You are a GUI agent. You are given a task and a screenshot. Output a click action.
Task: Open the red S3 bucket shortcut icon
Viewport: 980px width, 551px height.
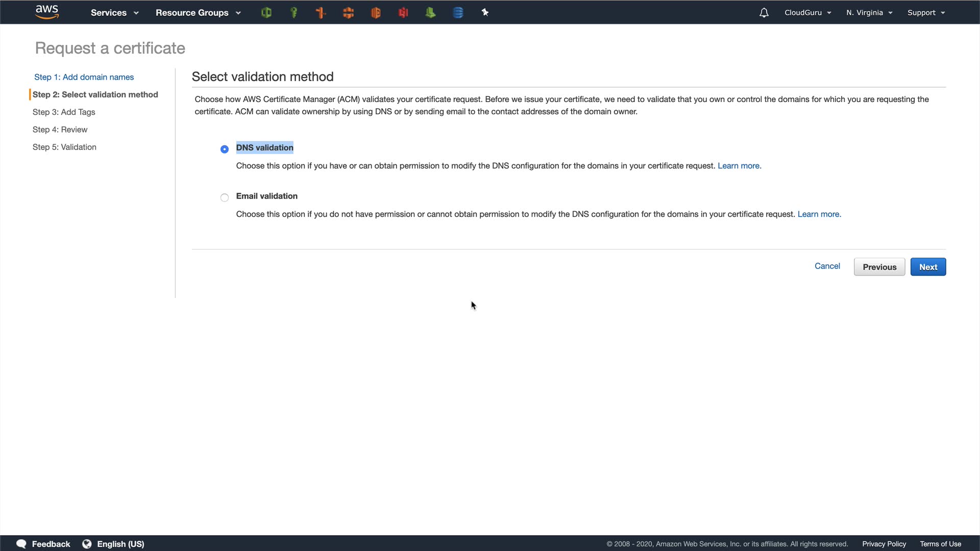(403, 13)
